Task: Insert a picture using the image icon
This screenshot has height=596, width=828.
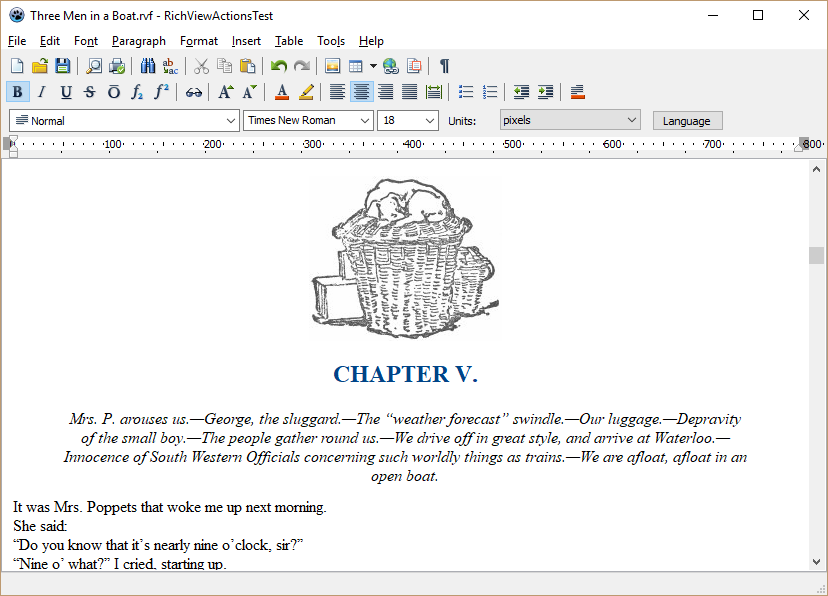Action: coord(333,66)
